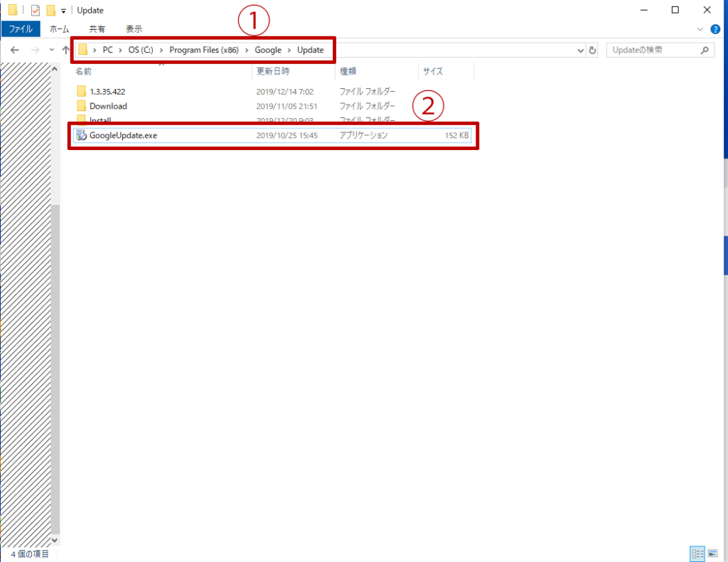The image size is (728, 562).
Task: Click the Program Files (x86) breadcrumb
Action: (x=205, y=51)
